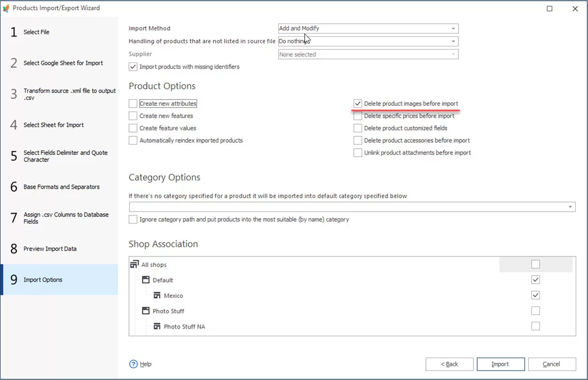Go to Preview Import Data step
This screenshot has height=380, width=588.
pos(50,249)
